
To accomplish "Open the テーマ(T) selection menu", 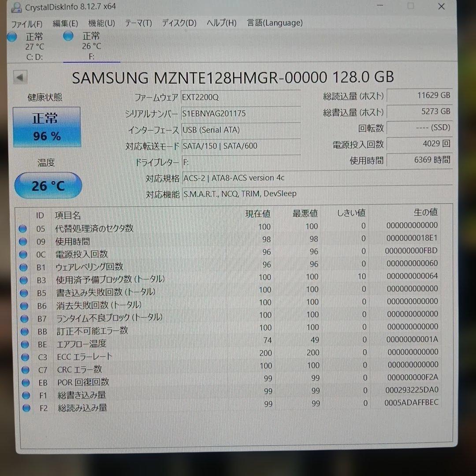I will [138, 23].
